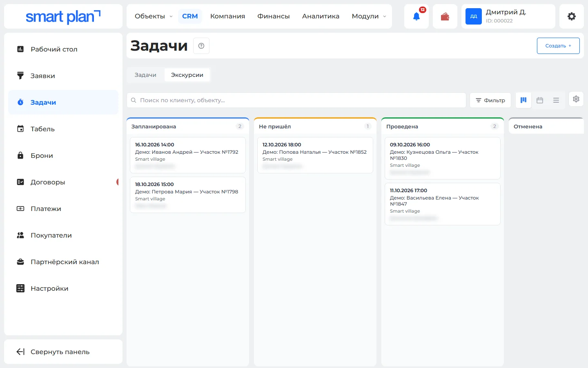Open the Кузнецова Ольга demo card
Viewport: 588px width, 368px height.
point(443,158)
